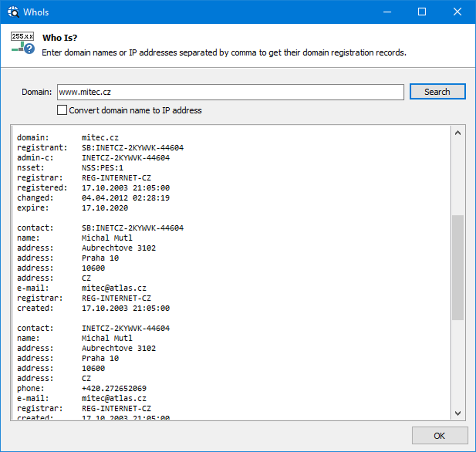Click the WhoIs app icon in title bar
The width and height of the screenshot is (476, 452).
pyautogui.click(x=13, y=12)
